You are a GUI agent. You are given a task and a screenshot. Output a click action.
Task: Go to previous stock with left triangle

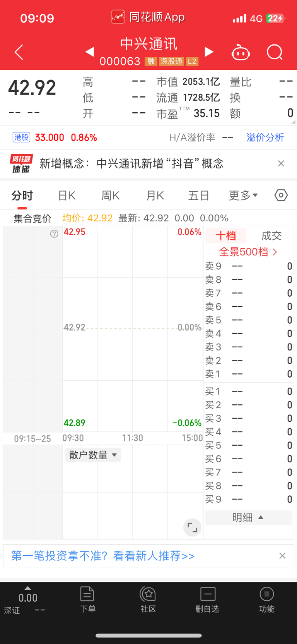(x=90, y=52)
